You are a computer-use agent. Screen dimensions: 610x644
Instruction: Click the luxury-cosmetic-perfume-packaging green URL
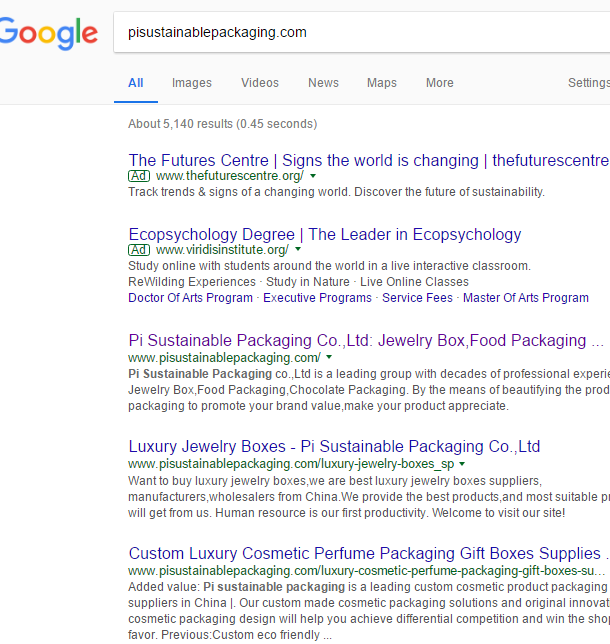[x=366, y=570]
